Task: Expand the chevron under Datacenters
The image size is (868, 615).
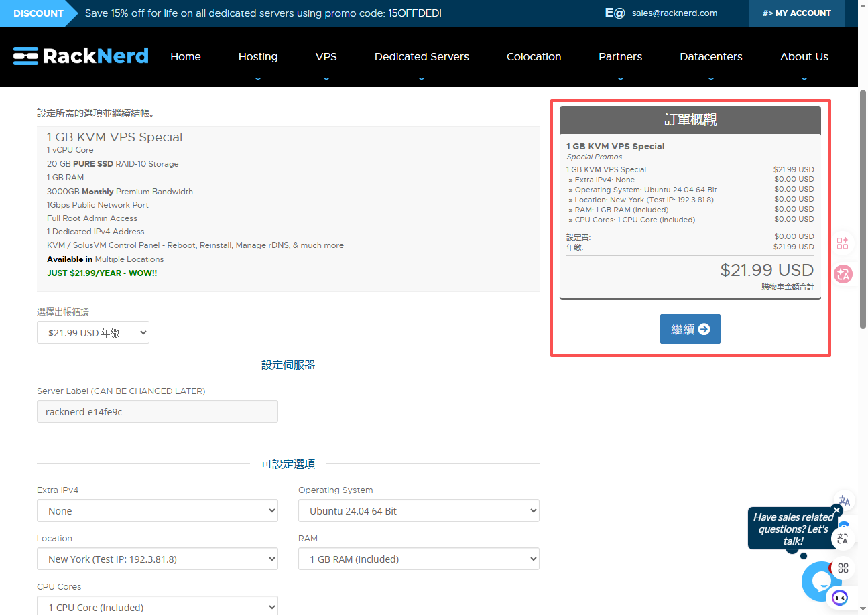Action: pyautogui.click(x=711, y=78)
